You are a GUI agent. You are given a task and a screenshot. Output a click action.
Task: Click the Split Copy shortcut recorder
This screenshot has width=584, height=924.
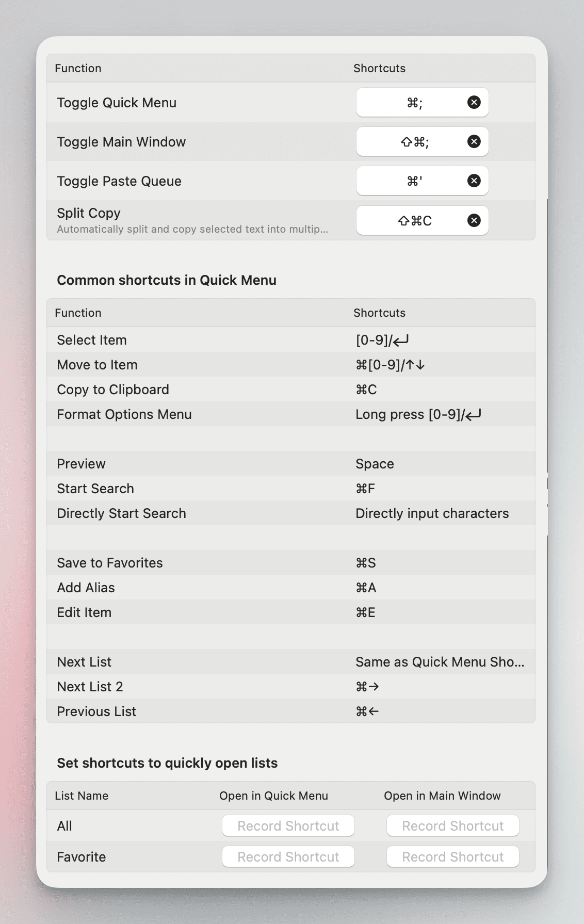pyautogui.click(x=414, y=221)
